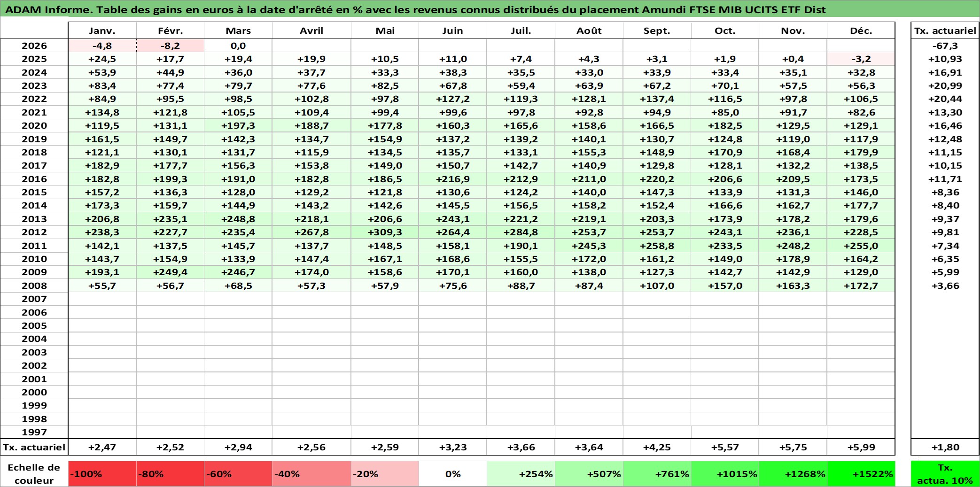The width and height of the screenshot is (980, 487).
Task: Select the Oct. column header
Action: pos(725,31)
